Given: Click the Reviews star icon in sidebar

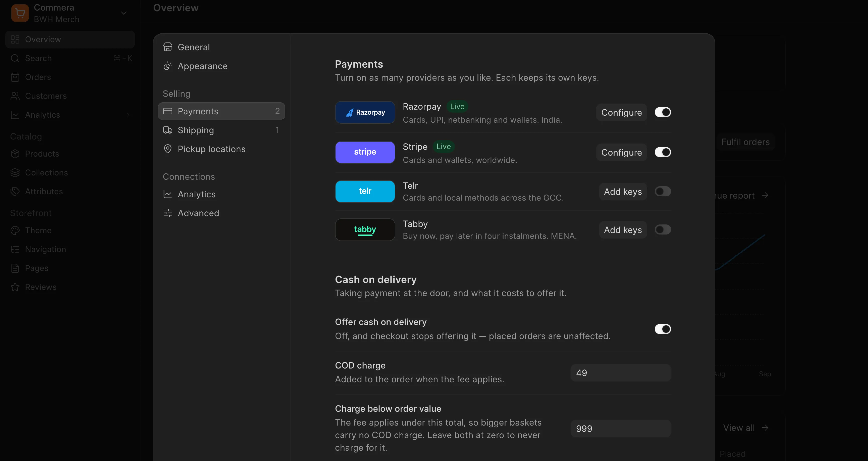Looking at the screenshot, I should pyautogui.click(x=15, y=287).
